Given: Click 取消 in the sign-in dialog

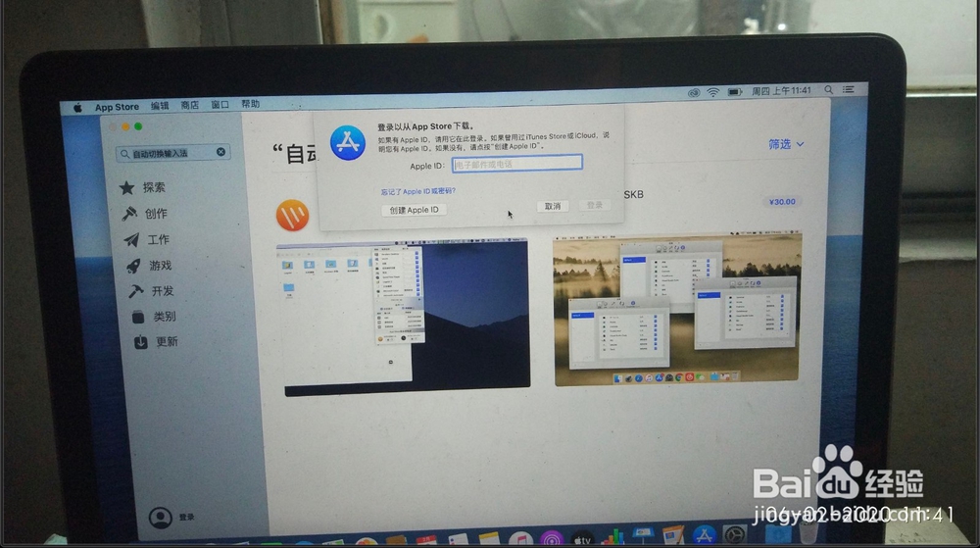Looking at the screenshot, I should (x=553, y=206).
